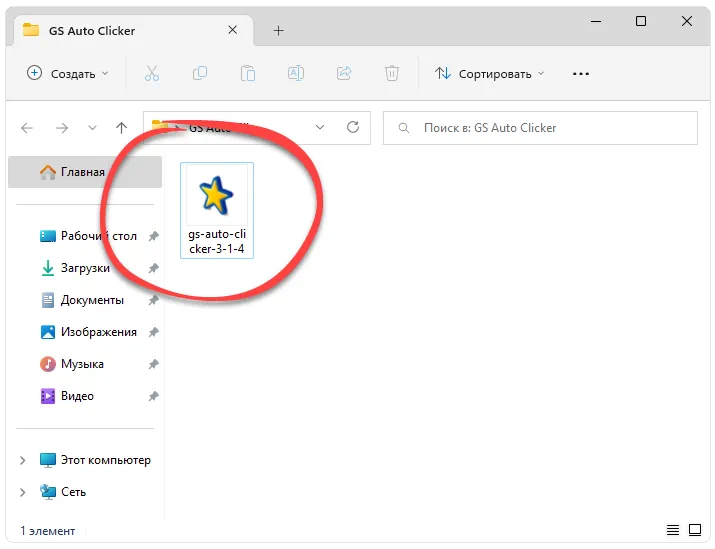Refresh the current folder view
The height and width of the screenshot is (549, 715).
(353, 127)
